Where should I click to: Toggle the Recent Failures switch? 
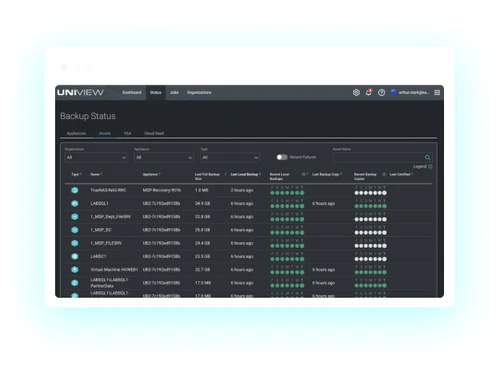tap(282, 157)
